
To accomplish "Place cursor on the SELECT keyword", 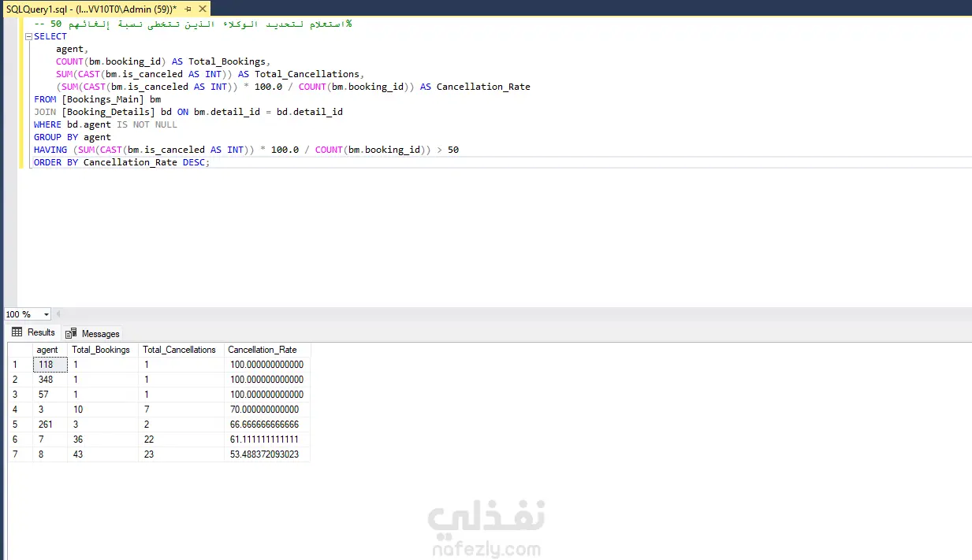I will [50, 36].
